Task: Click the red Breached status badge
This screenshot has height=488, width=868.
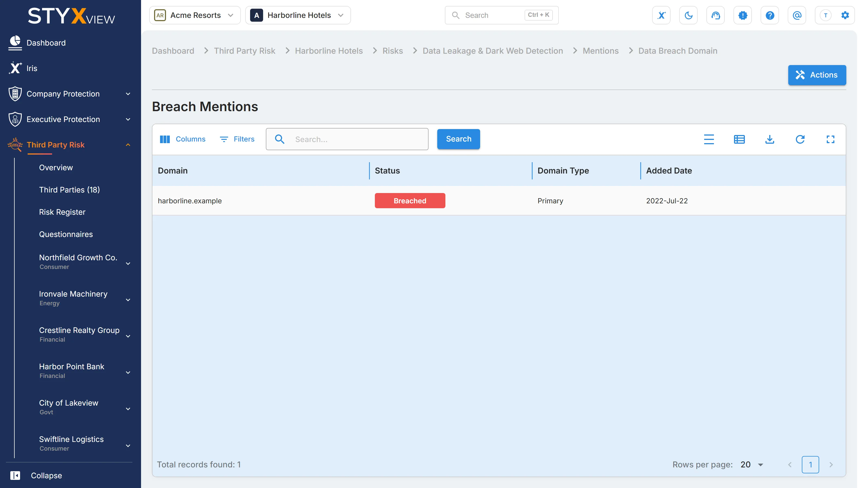Action: tap(410, 200)
